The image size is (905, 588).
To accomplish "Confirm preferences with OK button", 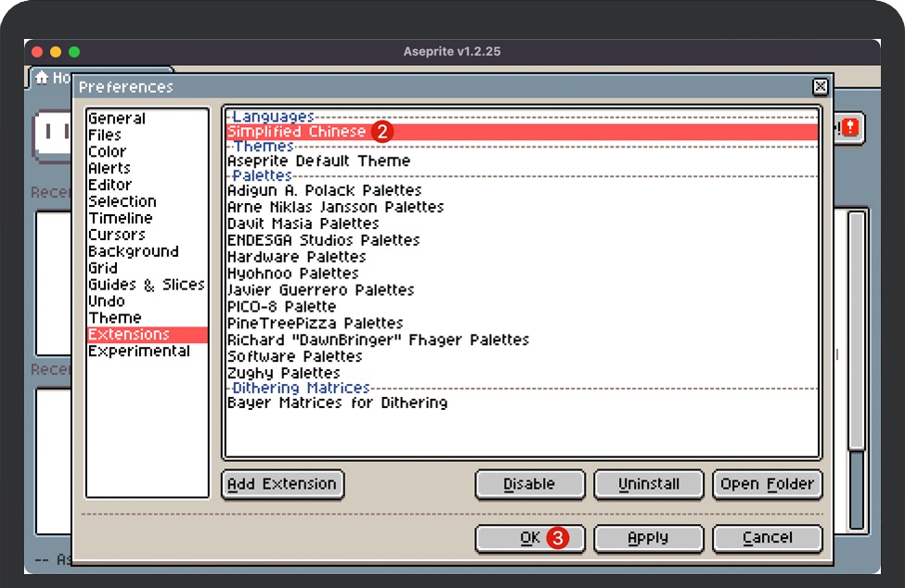I will click(x=529, y=538).
